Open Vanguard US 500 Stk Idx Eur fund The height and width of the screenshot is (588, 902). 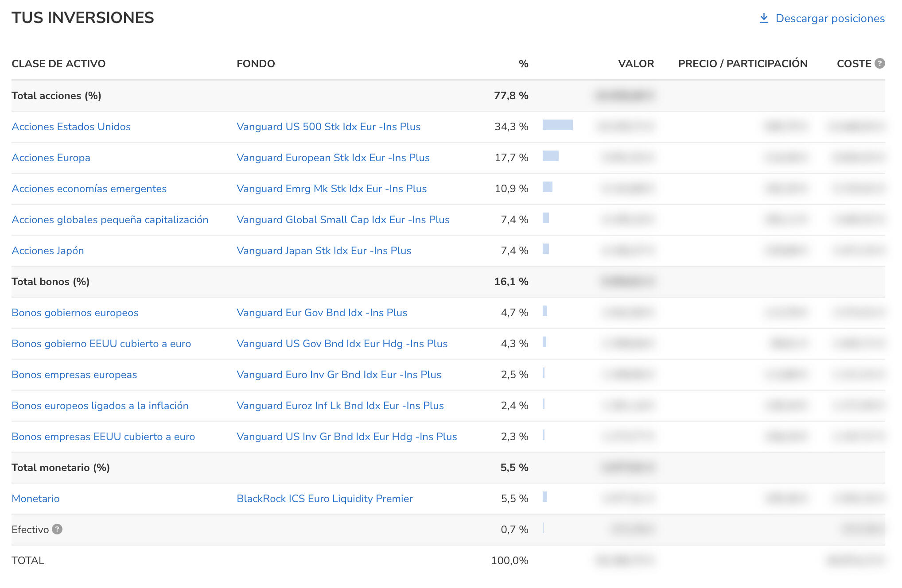coord(329,127)
